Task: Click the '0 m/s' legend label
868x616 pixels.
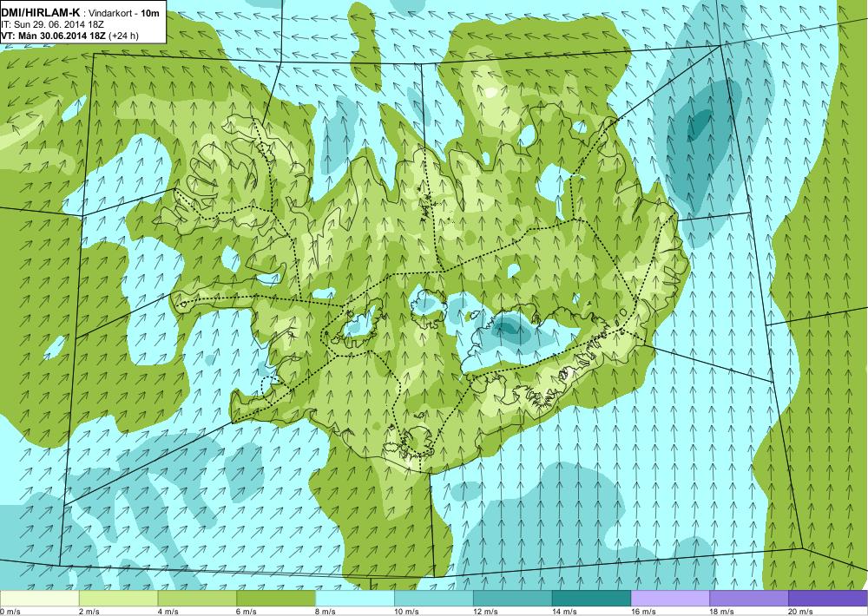Action: [10, 612]
